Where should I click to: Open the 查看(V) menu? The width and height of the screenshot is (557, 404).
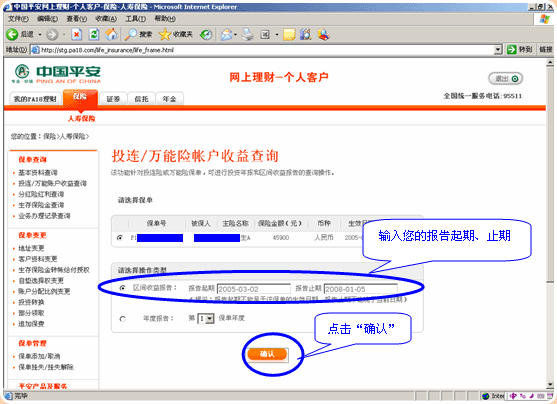pyautogui.click(x=77, y=18)
